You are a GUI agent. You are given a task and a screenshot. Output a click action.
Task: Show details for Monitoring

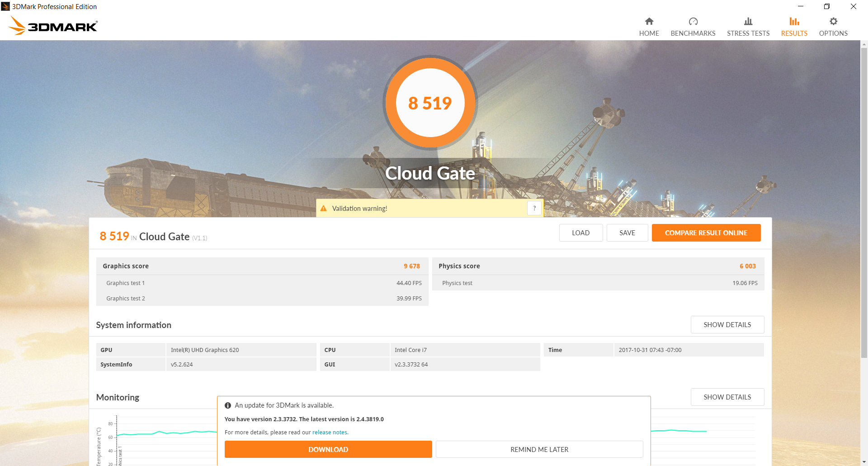click(x=727, y=397)
